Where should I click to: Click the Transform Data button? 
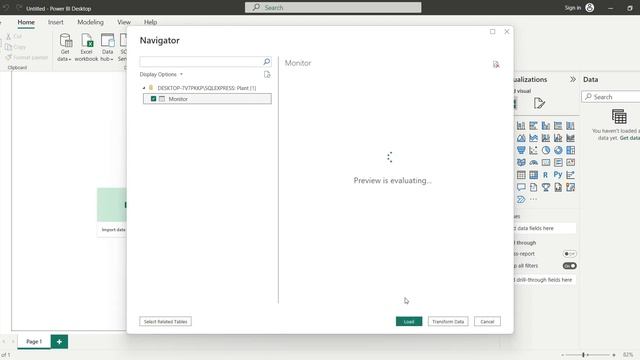(x=448, y=322)
